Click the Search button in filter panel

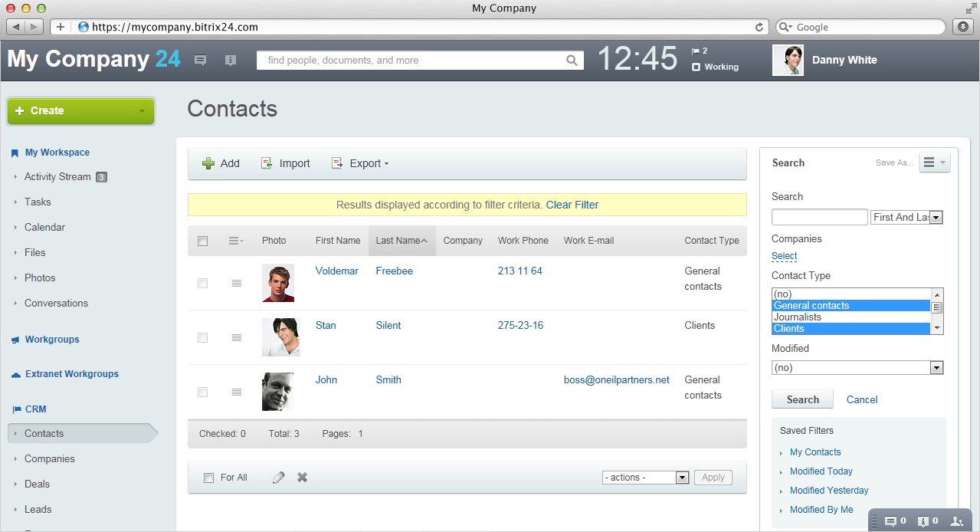[803, 399]
